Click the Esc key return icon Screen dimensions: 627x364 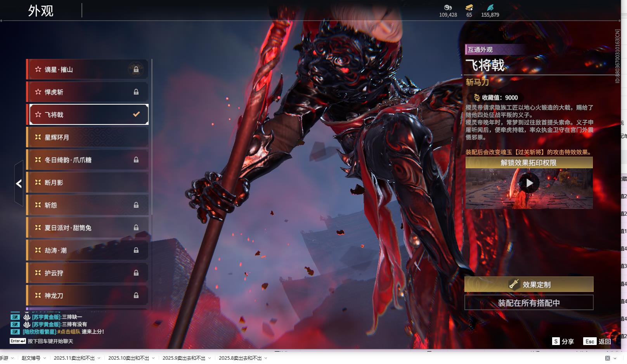click(590, 341)
